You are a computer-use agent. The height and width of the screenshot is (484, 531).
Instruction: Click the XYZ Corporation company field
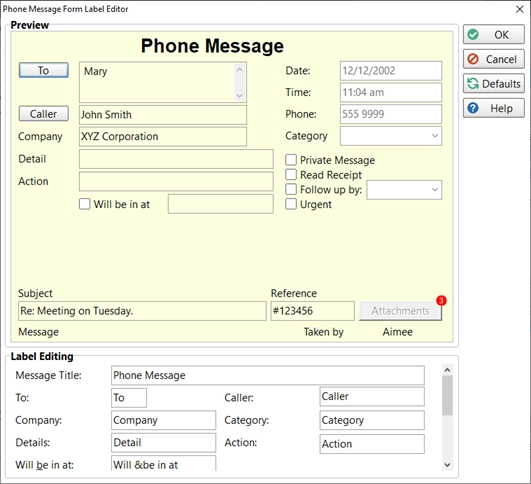point(163,136)
